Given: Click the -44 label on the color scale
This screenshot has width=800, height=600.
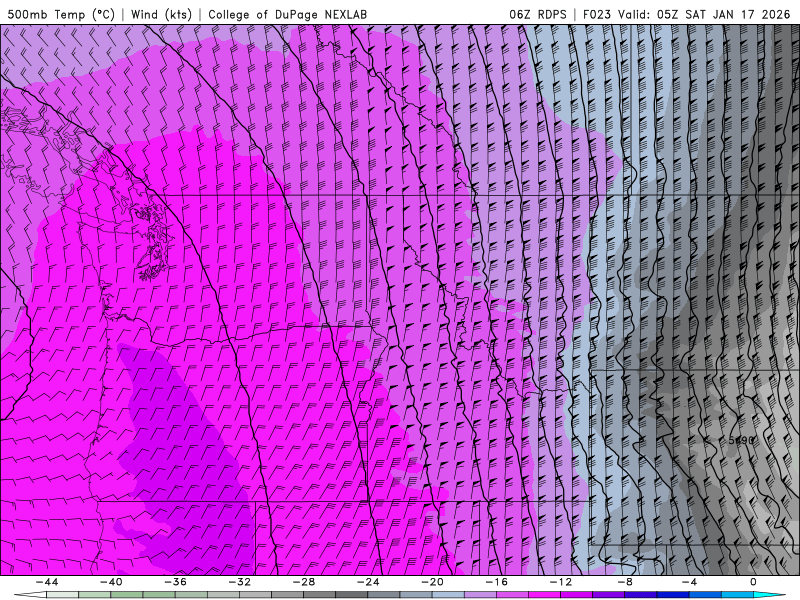Looking at the screenshot, I should click(x=46, y=582).
